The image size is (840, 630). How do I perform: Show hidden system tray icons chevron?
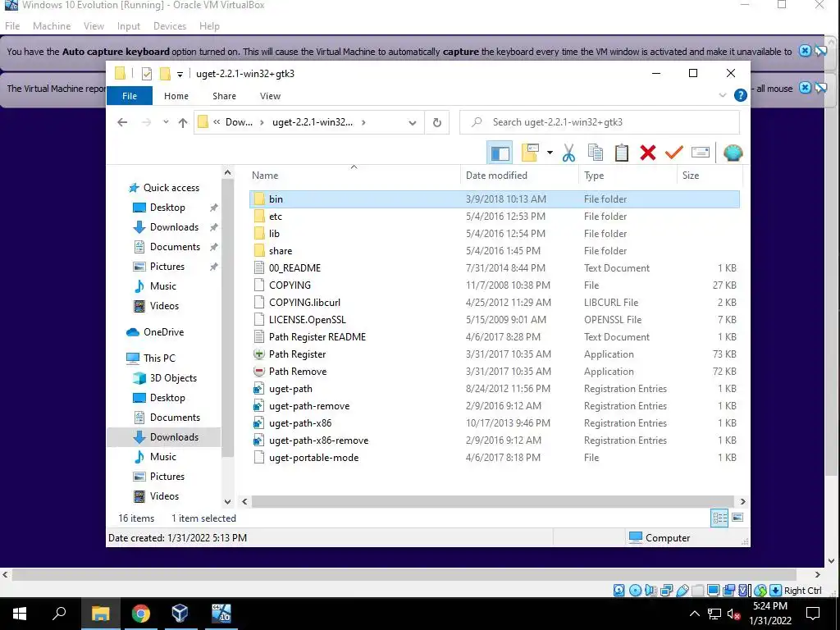(694, 614)
